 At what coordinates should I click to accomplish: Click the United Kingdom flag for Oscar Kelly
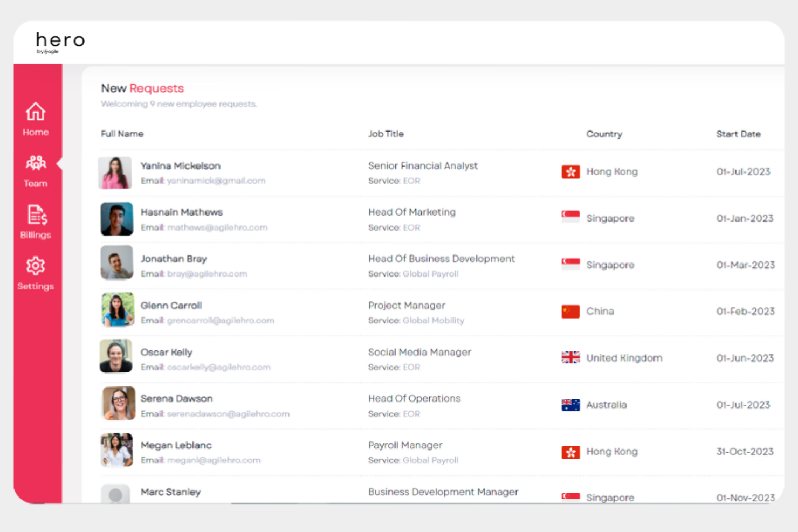(570, 357)
